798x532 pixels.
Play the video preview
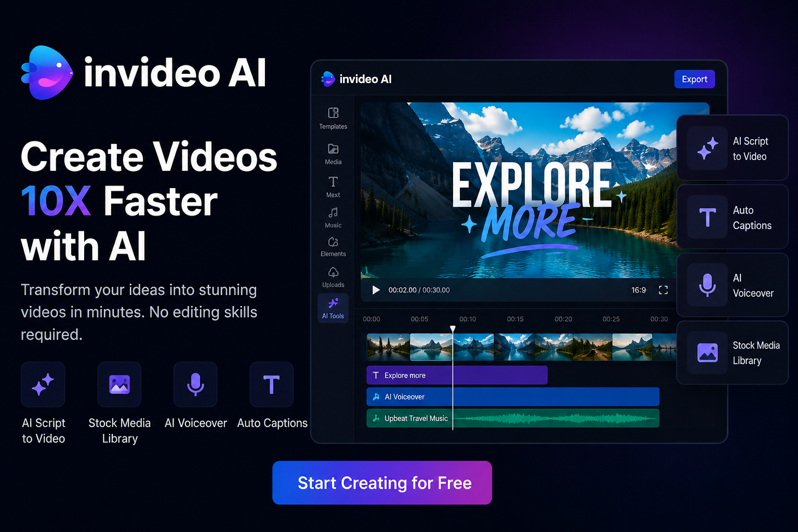376,290
